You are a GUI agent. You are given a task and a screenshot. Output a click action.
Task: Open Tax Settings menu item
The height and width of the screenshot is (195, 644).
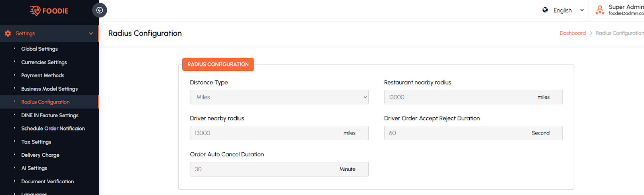[x=36, y=142]
